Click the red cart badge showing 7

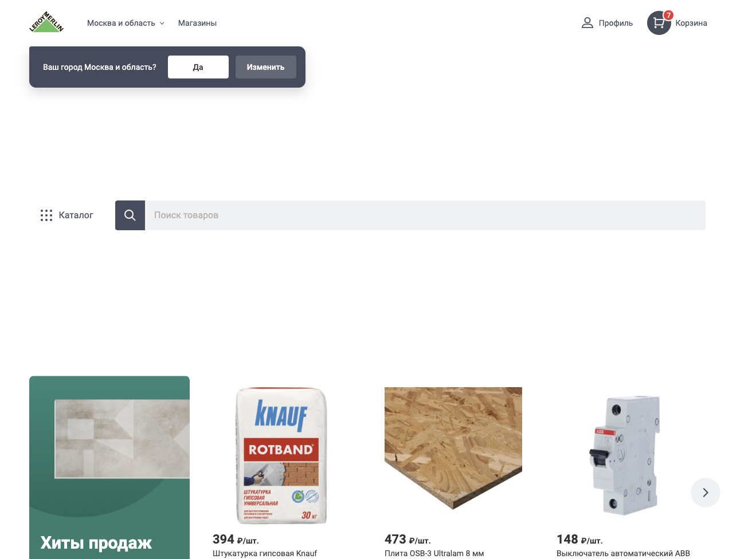pos(668,15)
